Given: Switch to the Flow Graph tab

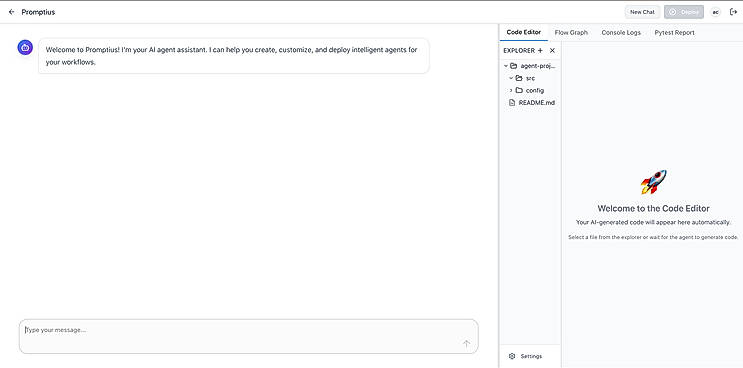Looking at the screenshot, I should pyautogui.click(x=571, y=33).
